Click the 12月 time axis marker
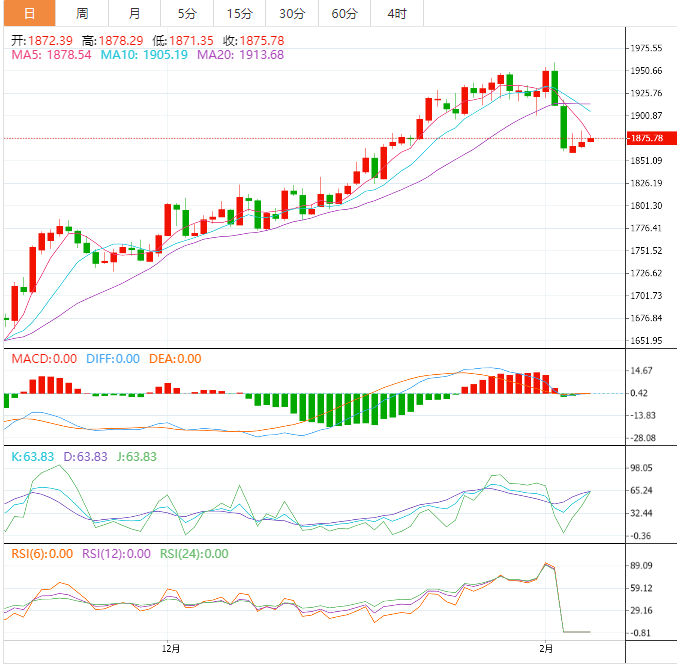This screenshot has width=677, height=670. click(x=171, y=648)
